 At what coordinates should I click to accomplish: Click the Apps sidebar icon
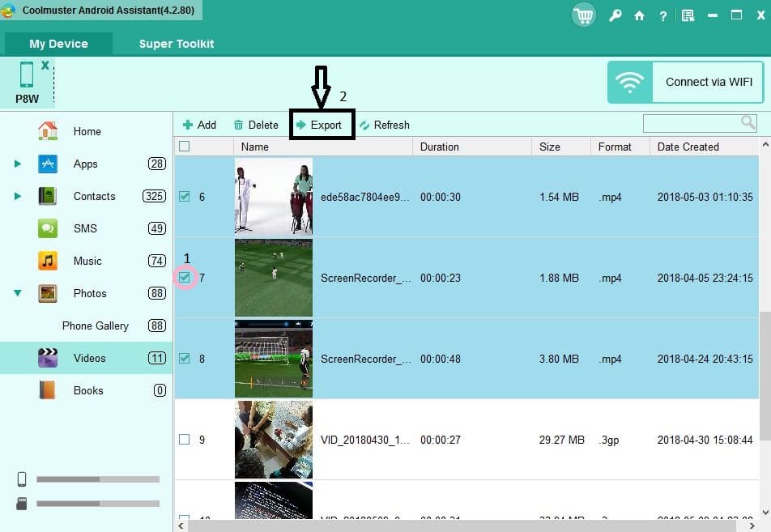point(48,164)
